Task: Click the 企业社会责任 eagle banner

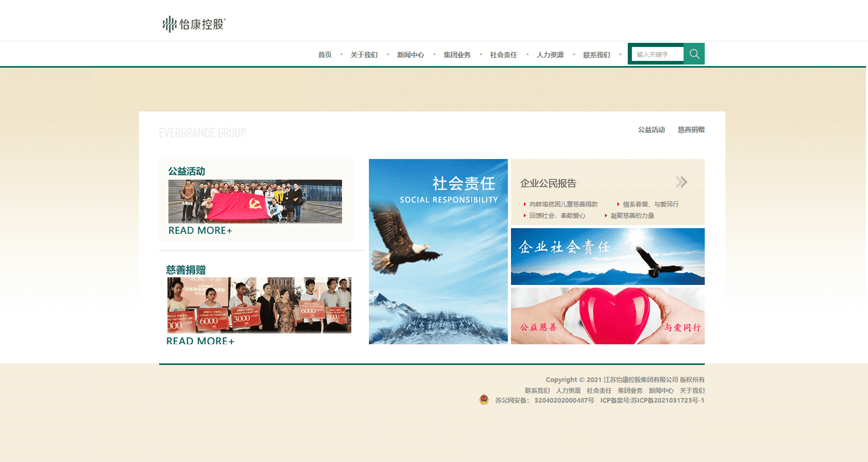Action: click(x=608, y=257)
